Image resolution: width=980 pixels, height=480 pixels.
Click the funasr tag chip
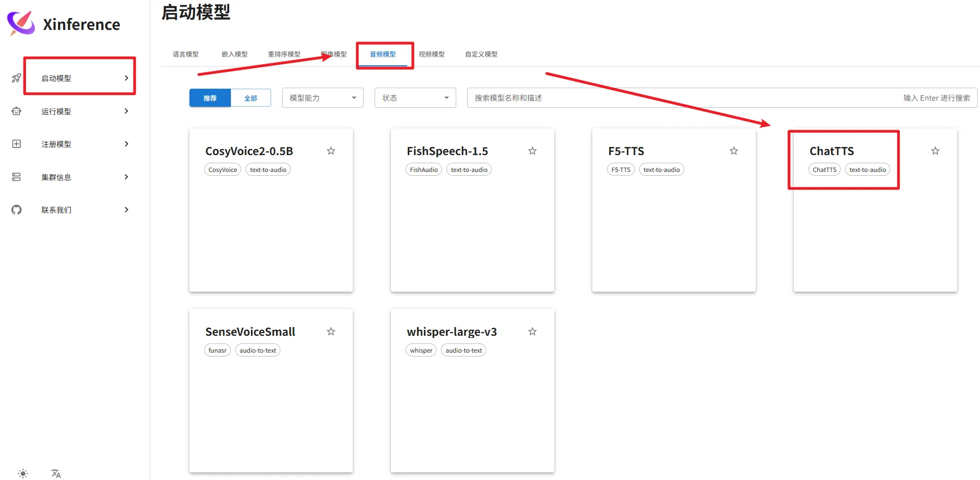coord(217,350)
